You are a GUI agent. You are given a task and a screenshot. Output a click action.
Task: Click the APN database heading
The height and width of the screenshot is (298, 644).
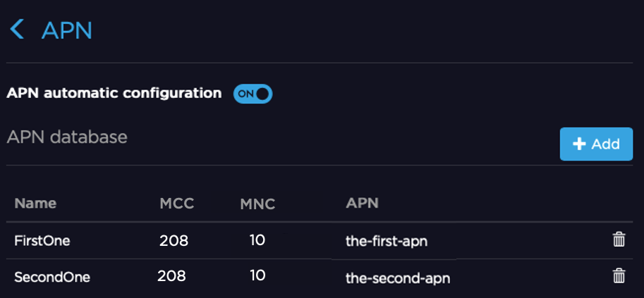(67, 137)
